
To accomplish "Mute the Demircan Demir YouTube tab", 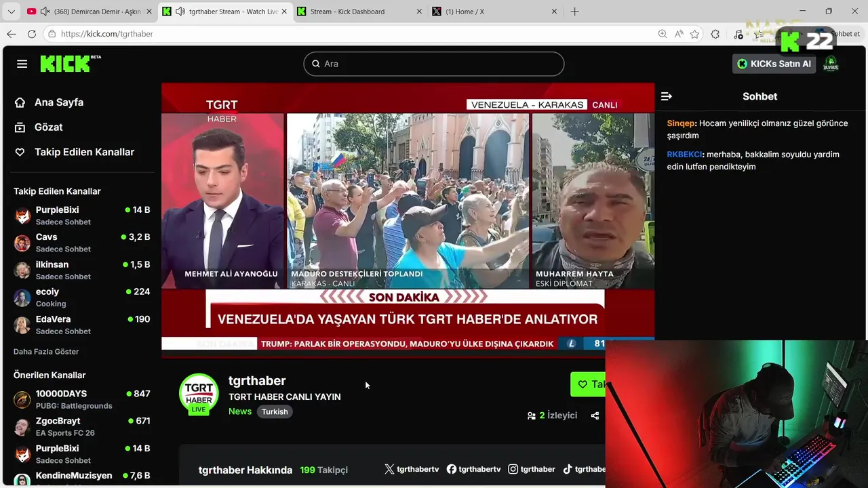I will click(45, 12).
